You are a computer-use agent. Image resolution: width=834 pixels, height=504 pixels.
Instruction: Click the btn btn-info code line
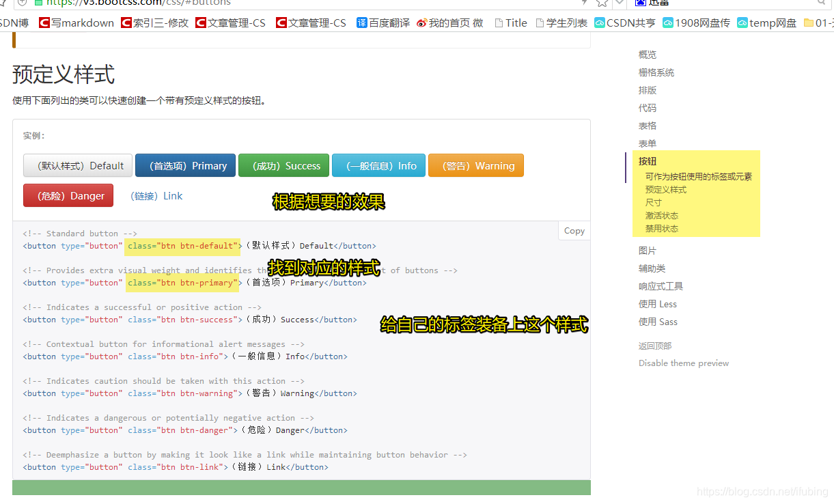(185, 356)
